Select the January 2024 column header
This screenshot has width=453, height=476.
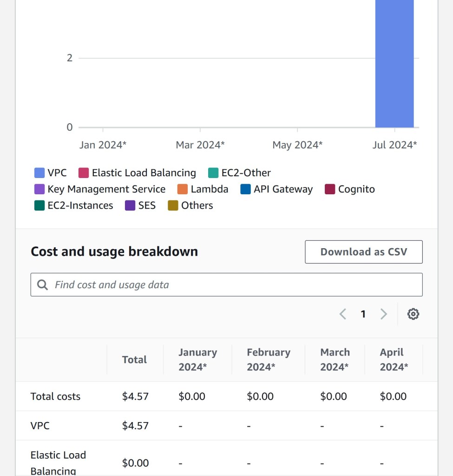(x=197, y=359)
